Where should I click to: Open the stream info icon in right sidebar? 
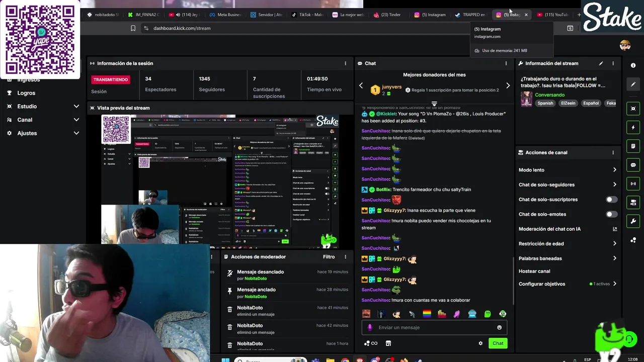[x=633, y=65]
